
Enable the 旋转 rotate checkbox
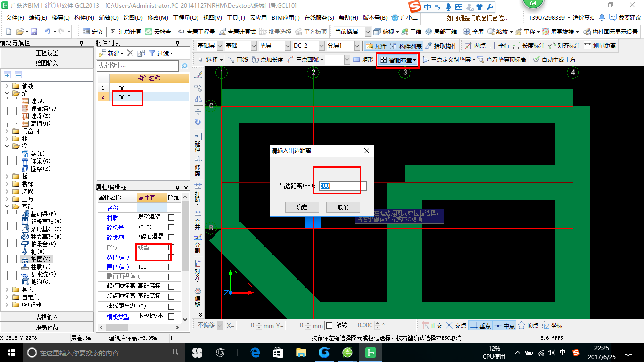[x=330, y=325]
